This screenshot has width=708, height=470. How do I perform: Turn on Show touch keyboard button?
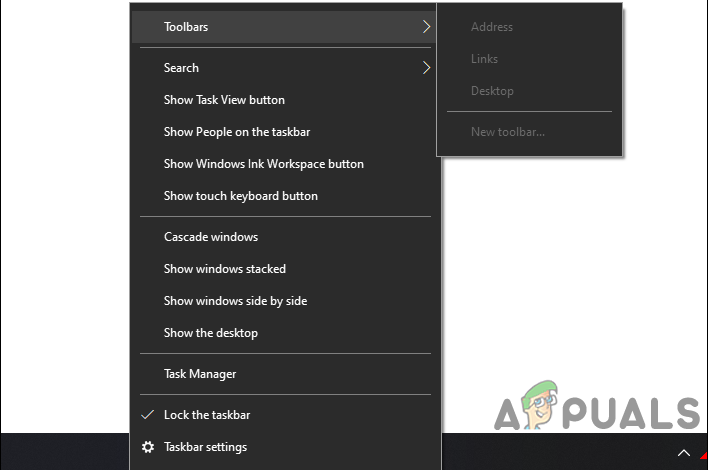(240, 196)
